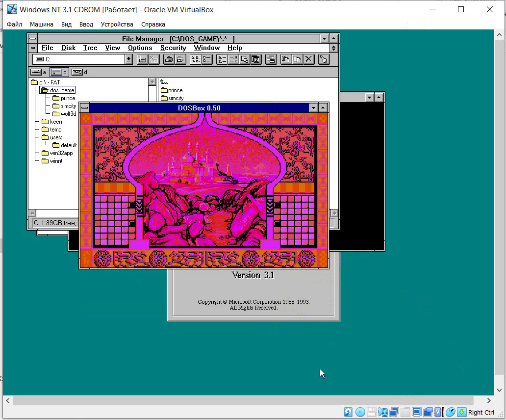506x420 pixels.
Task: Open the Security menu
Action: (x=173, y=48)
